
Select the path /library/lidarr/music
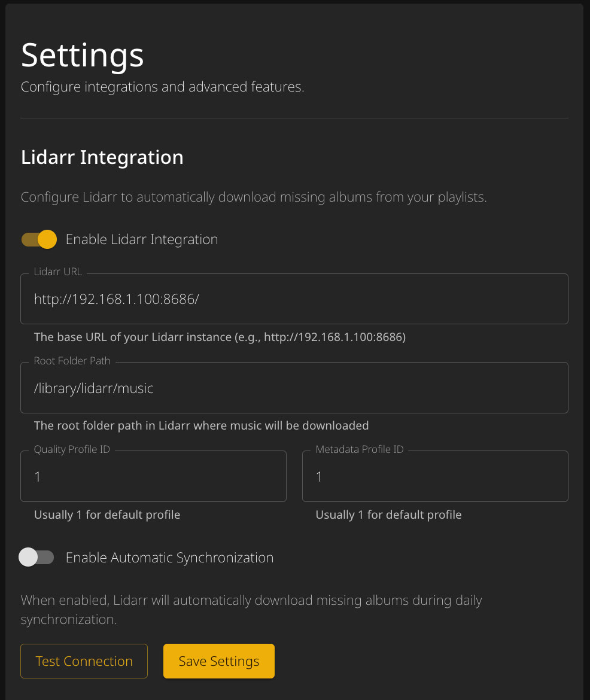(93, 388)
